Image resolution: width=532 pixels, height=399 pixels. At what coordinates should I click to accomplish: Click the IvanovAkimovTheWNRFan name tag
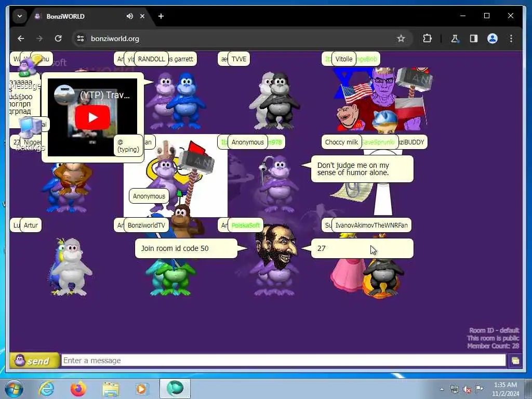pyautogui.click(x=371, y=225)
